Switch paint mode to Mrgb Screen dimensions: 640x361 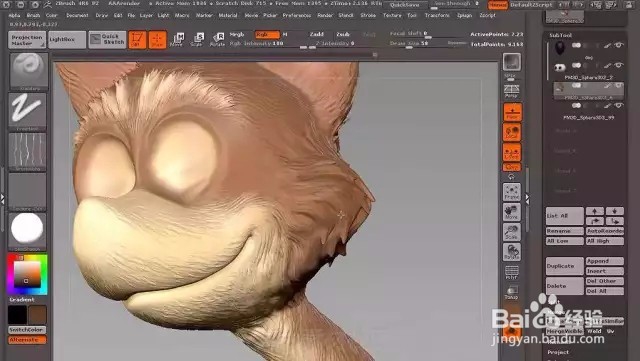point(237,34)
